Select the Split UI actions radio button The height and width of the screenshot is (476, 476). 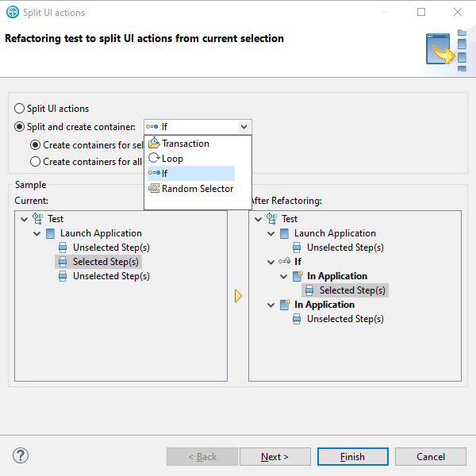(x=19, y=109)
